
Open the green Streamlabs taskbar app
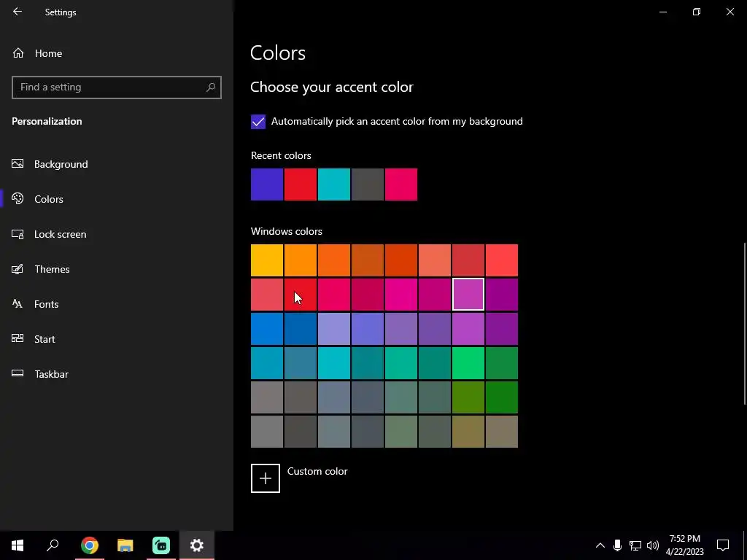(161, 545)
